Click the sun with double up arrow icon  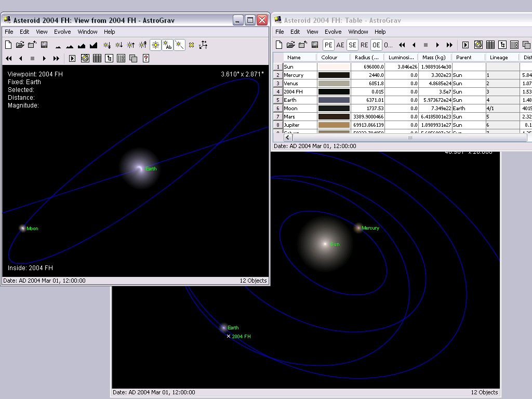click(x=143, y=45)
